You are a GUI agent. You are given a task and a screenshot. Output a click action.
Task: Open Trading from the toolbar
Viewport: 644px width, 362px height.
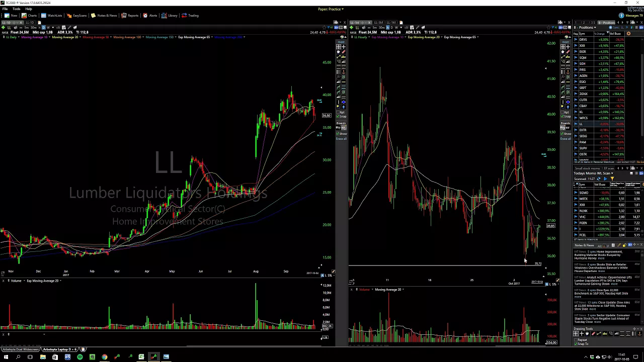tap(190, 16)
